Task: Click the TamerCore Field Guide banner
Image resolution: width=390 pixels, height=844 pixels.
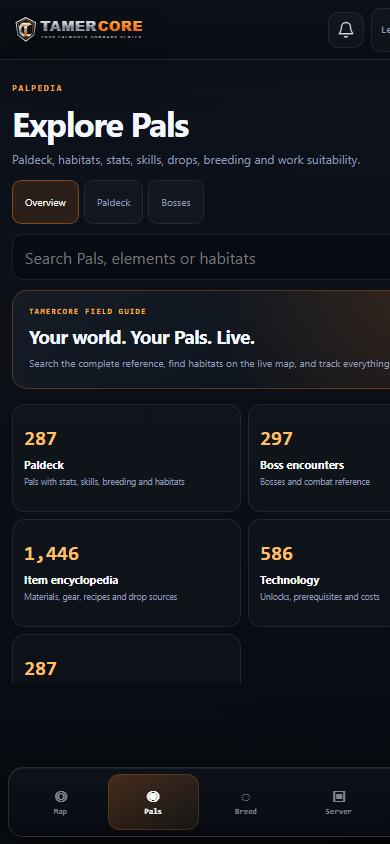Action: [x=201, y=340]
